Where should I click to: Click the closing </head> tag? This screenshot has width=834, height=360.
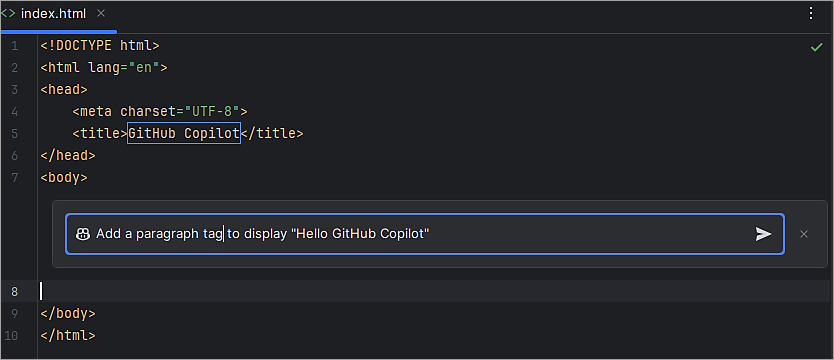[x=68, y=155]
